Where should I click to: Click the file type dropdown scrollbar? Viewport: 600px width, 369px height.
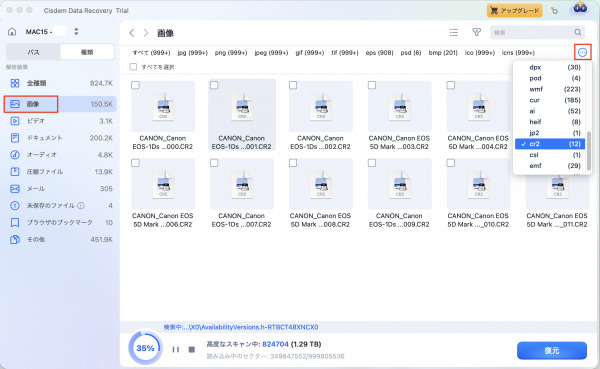point(589,151)
